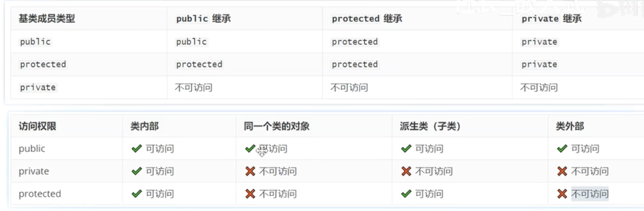Click the highlighted 不可访问 text in protected row
The height and width of the screenshot is (211, 644).
590,194
